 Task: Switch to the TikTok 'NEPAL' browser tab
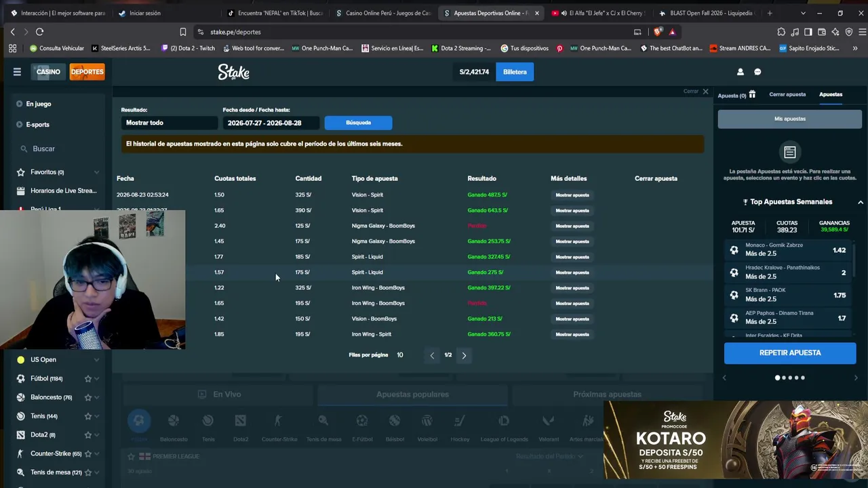coord(275,13)
